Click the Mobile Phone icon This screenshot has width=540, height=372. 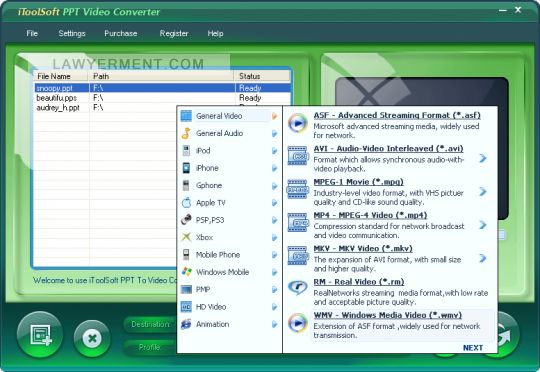[186, 255]
